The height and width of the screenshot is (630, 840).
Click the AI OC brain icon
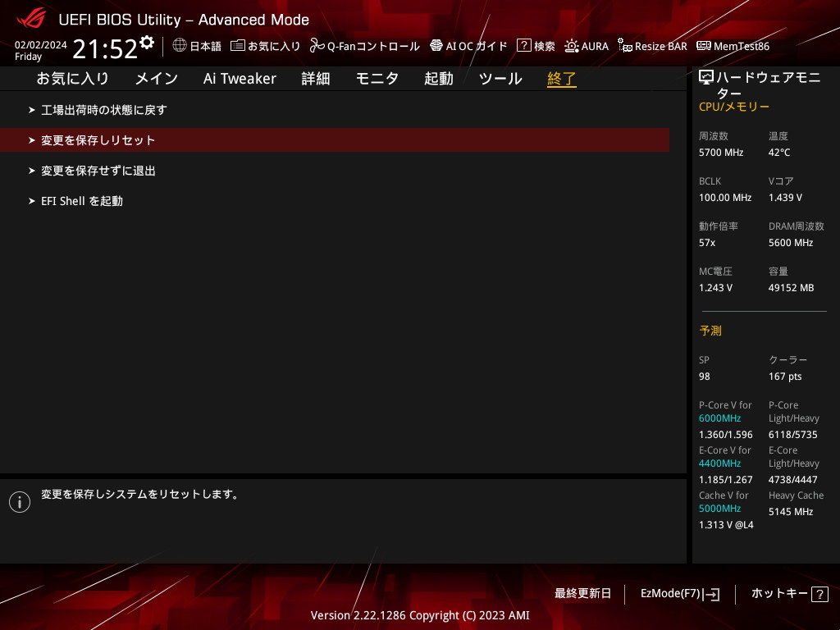[436, 46]
